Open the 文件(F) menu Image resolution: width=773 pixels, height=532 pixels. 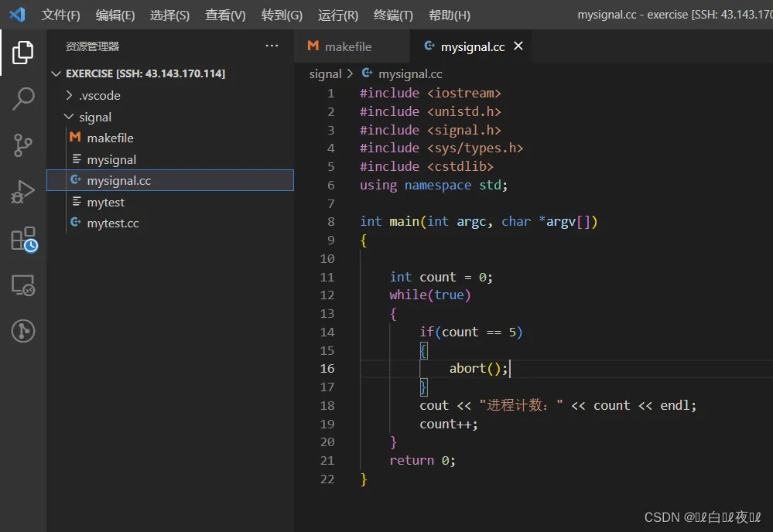click(60, 15)
